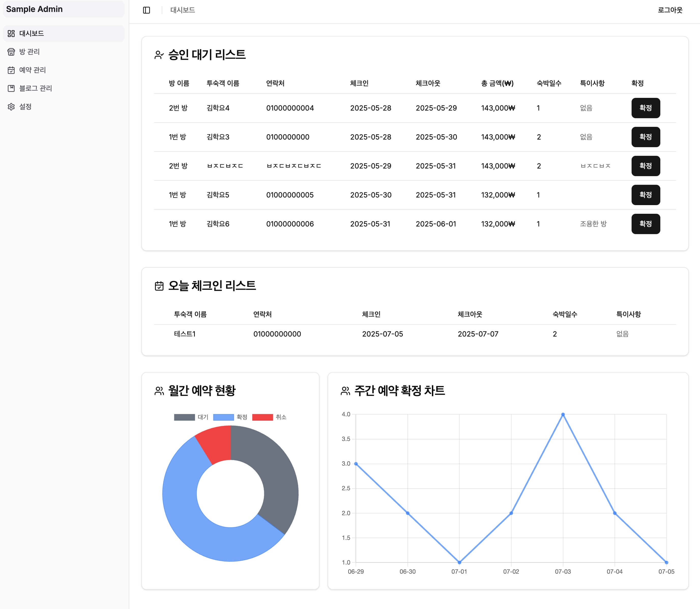The height and width of the screenshot is (609, 700).
Task: Confirm the reservation for 김학요3
Action: (x=646, y=137)
